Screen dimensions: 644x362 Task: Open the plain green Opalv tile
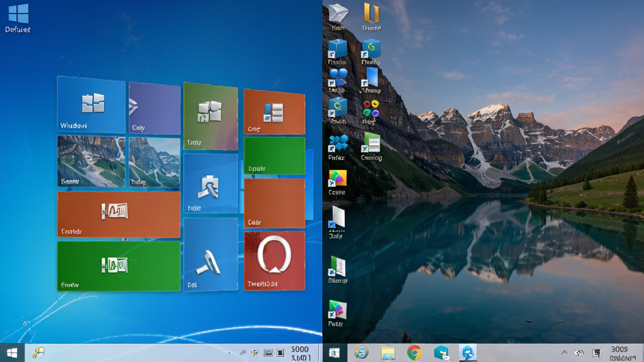[274, 156]
